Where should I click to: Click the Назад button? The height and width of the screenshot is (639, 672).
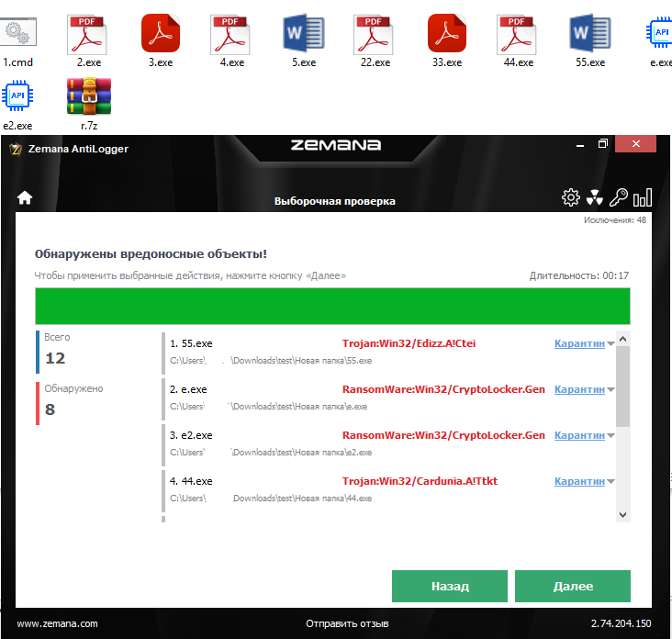[450, 586]
